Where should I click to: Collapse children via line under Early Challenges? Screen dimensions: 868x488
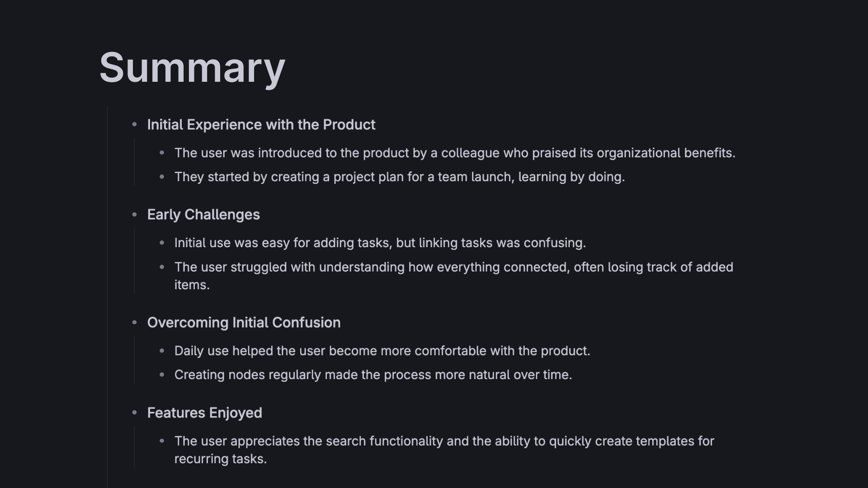[x=134, y=261]
